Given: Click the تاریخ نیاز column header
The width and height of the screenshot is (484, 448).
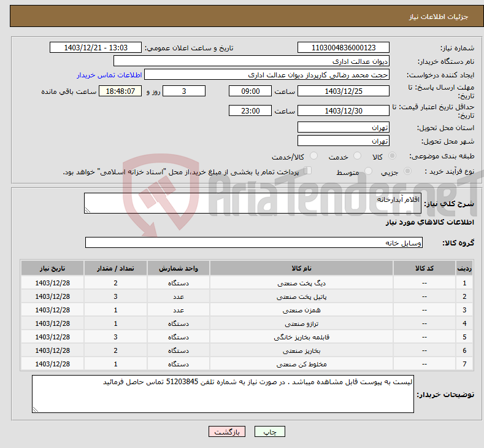Looking at the screenshot, I should 53,268.
